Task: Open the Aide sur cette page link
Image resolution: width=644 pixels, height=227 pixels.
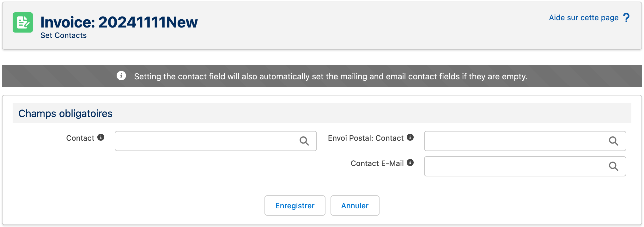Action: coord(584,18)
